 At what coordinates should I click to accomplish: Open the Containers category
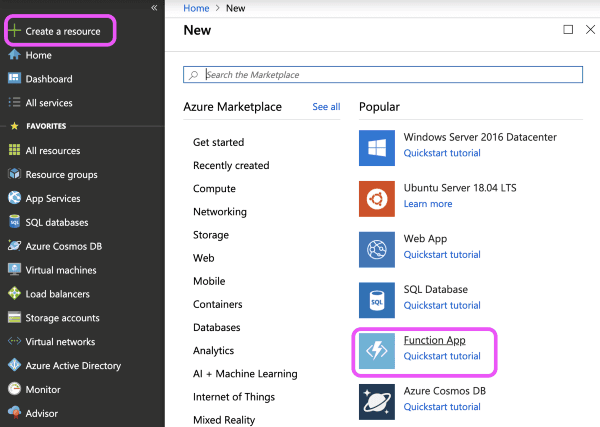coord(218,304)
